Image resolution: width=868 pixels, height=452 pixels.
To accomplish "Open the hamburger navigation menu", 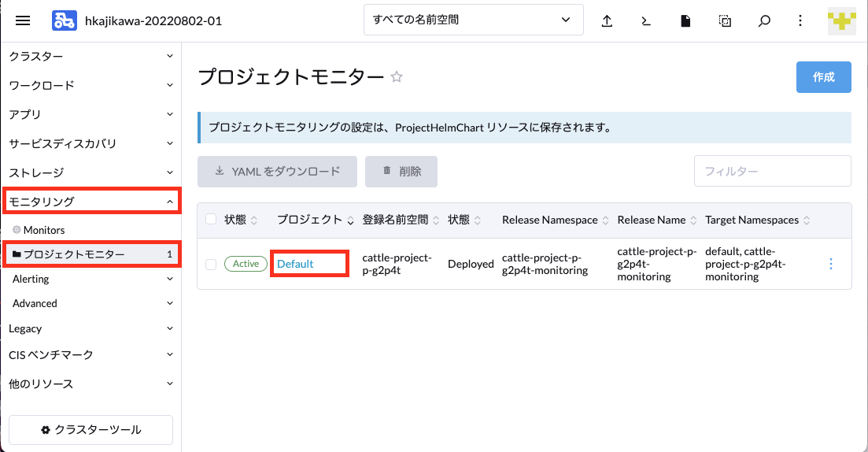I will (x=23, y=21).
